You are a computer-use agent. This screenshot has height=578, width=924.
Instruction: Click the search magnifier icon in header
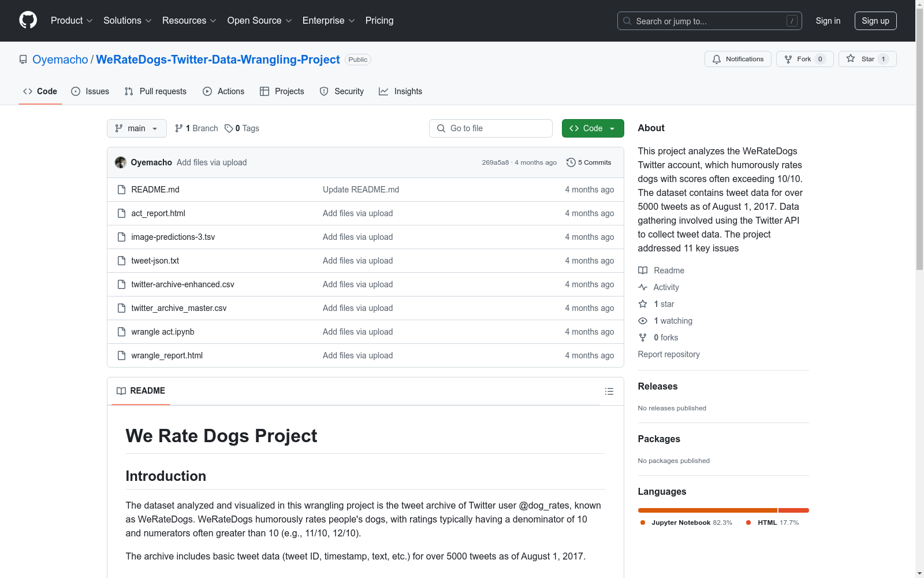pyautogui.click(x=627, y=21)
